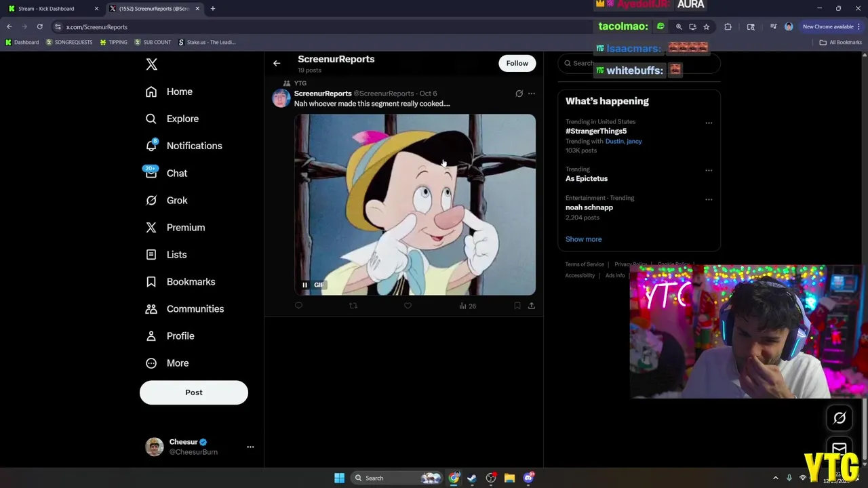This screenshot has height=488, width=868.
Task: Open Notifications in the sidebar
Action: tap(184, 146)
